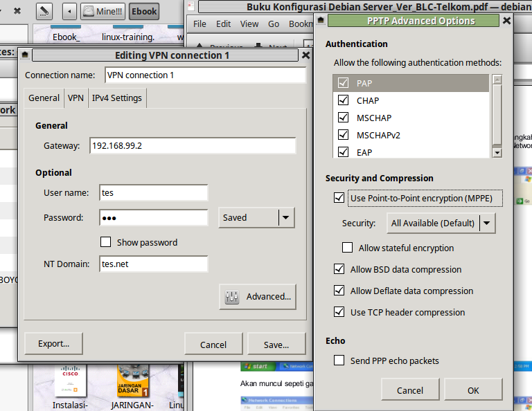Click scroll down arrow in authentication list

(497, 153)
